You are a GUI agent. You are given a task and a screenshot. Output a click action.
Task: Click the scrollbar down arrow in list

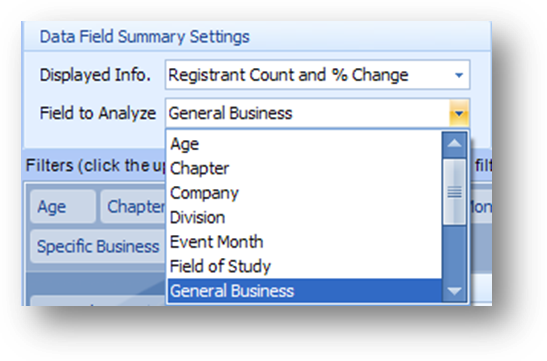click(x=454, y=291)
